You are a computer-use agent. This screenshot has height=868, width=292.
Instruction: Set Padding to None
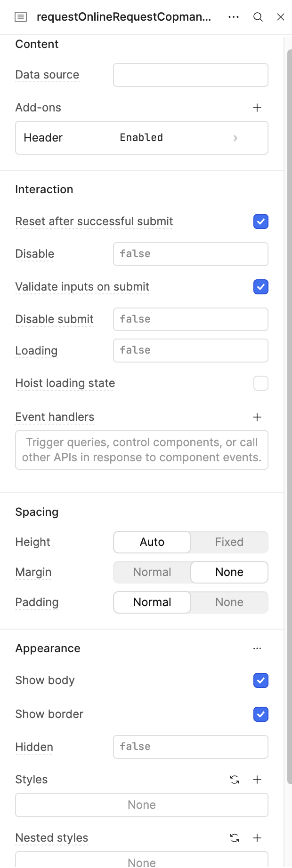229,602
